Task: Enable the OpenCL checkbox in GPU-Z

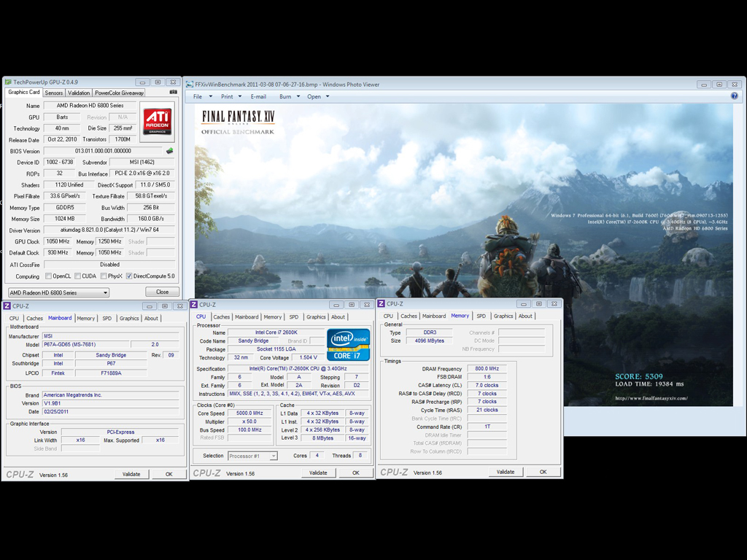Action: point(48,276)
